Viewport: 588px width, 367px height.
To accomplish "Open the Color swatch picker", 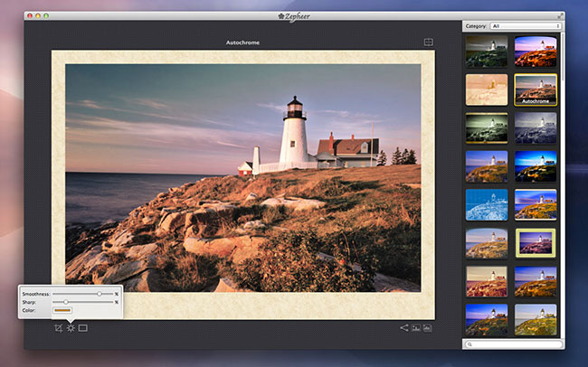I will pyautogui.click(x=62, y=311).
